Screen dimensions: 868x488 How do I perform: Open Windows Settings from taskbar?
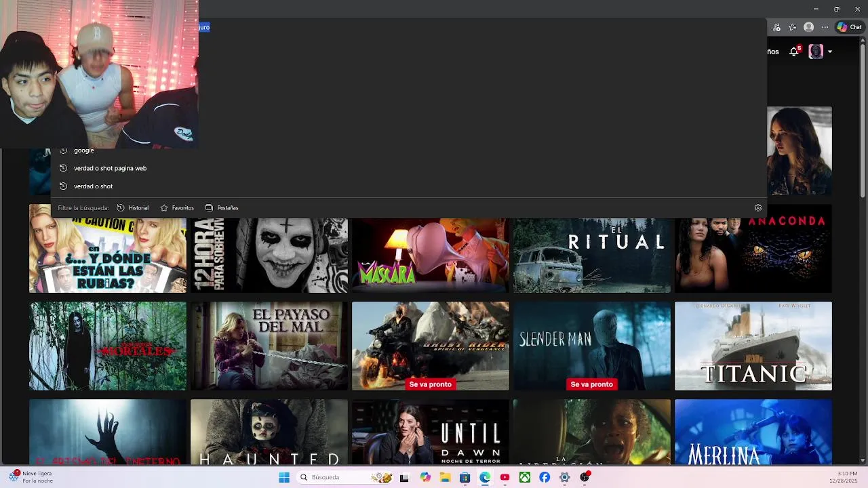(x=564, y=477)
